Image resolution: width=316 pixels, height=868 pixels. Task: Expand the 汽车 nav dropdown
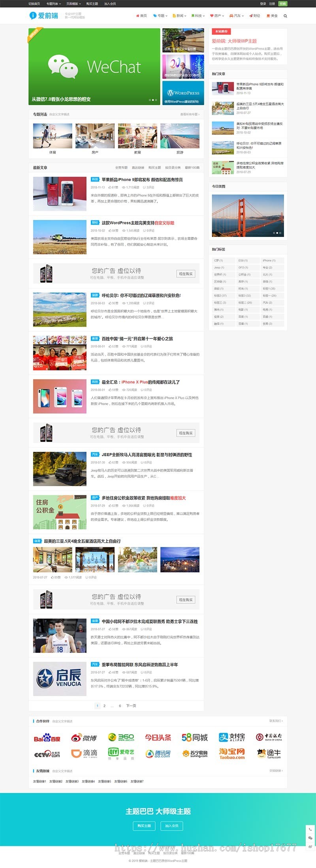(x=237, y=16)
